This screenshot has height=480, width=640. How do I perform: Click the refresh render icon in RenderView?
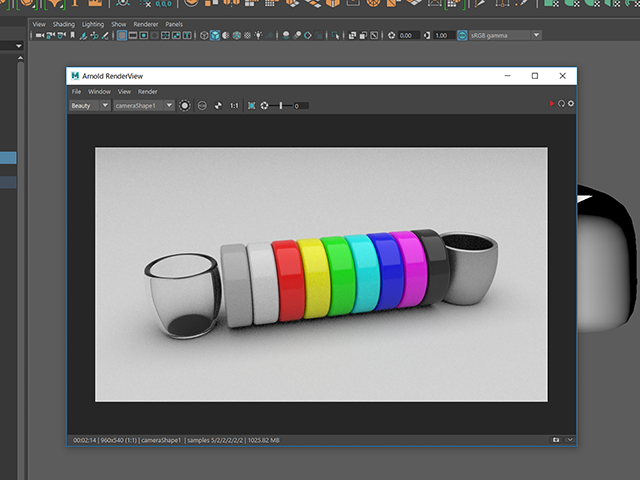click(561, 104)
